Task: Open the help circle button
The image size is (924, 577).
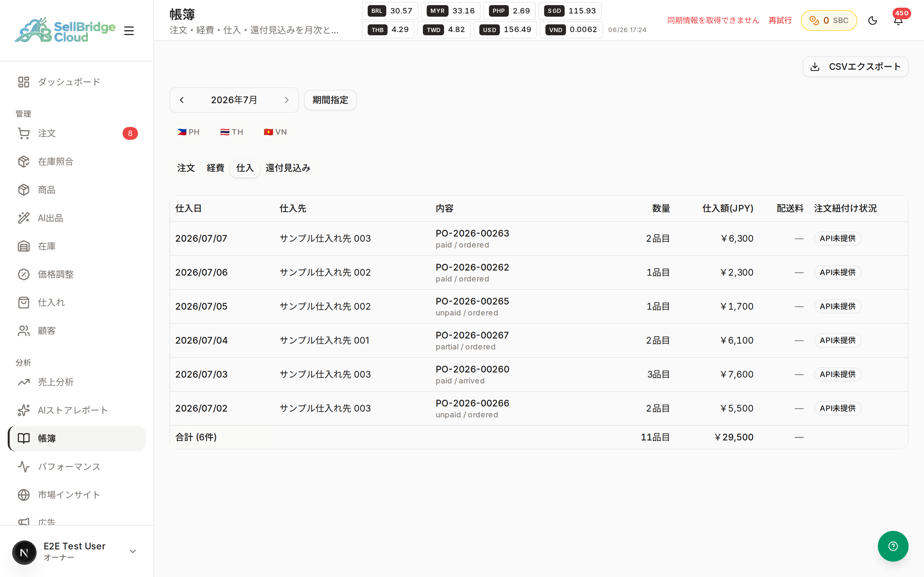Action: pyautogui.click(x=893, y=546)
